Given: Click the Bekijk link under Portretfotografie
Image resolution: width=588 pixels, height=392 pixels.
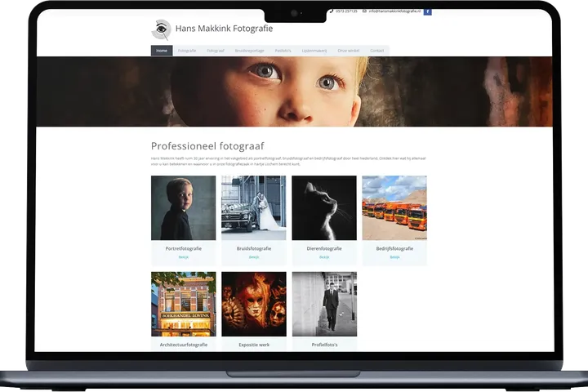Looking at the screenshot, I should click(x=183, y=256).
